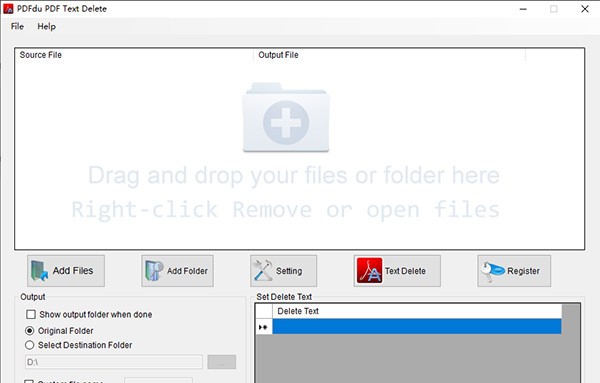
Task: Click the D:\ destination path field
Action: coord(114,362)
